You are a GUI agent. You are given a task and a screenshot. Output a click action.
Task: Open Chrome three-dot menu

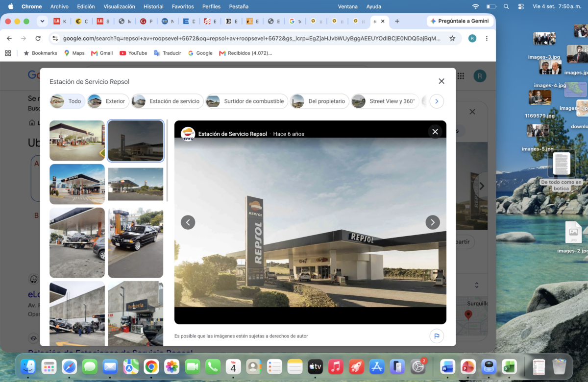coord(487,38)
